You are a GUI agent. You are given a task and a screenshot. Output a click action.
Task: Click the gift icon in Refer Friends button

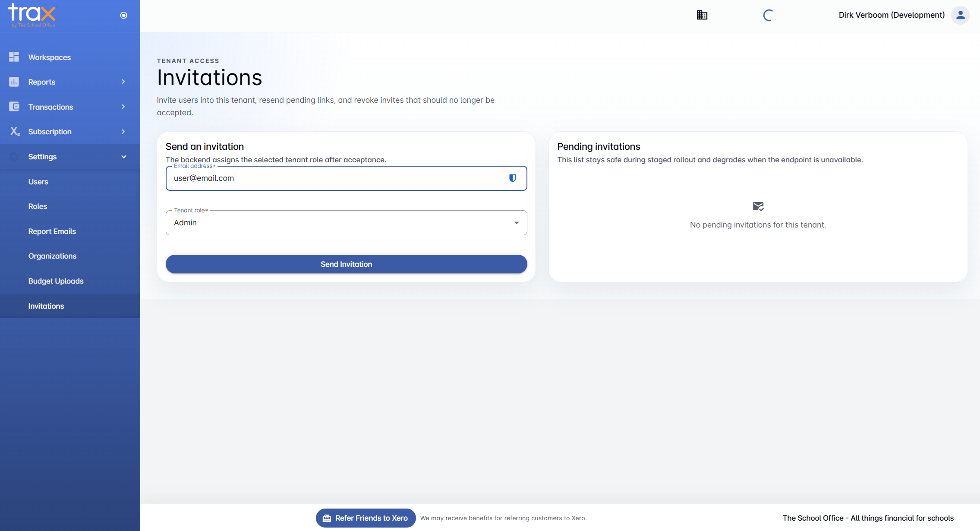[x=327, y=518]
